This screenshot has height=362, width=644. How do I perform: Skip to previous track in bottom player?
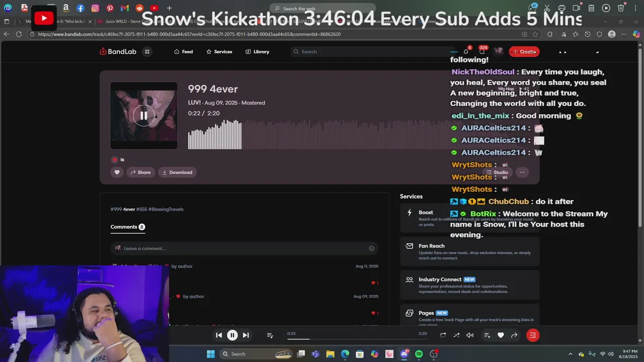pos(219,335)
